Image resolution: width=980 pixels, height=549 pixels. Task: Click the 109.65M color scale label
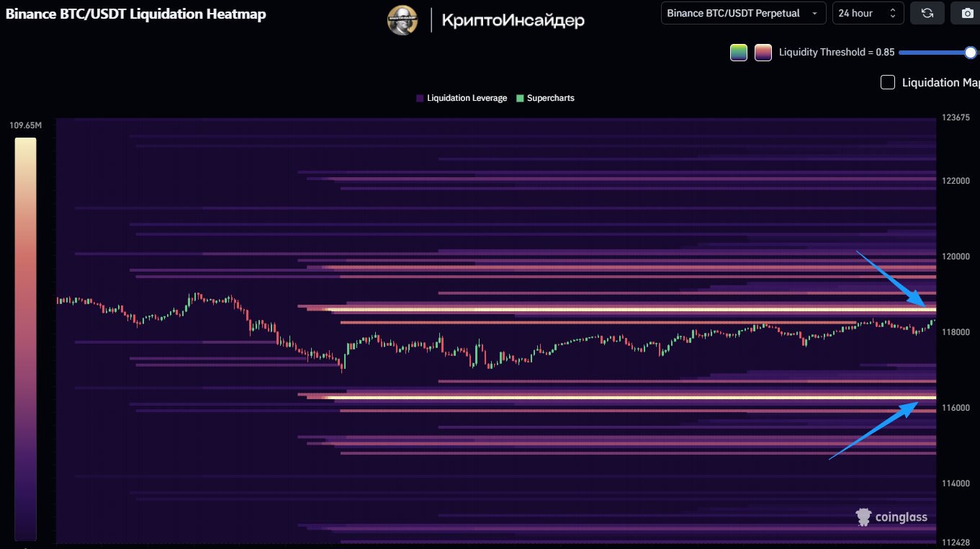tap(25, 125)
